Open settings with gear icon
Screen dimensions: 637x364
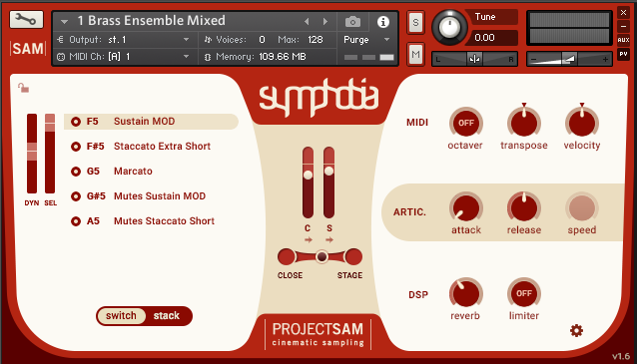pos(576,331)
